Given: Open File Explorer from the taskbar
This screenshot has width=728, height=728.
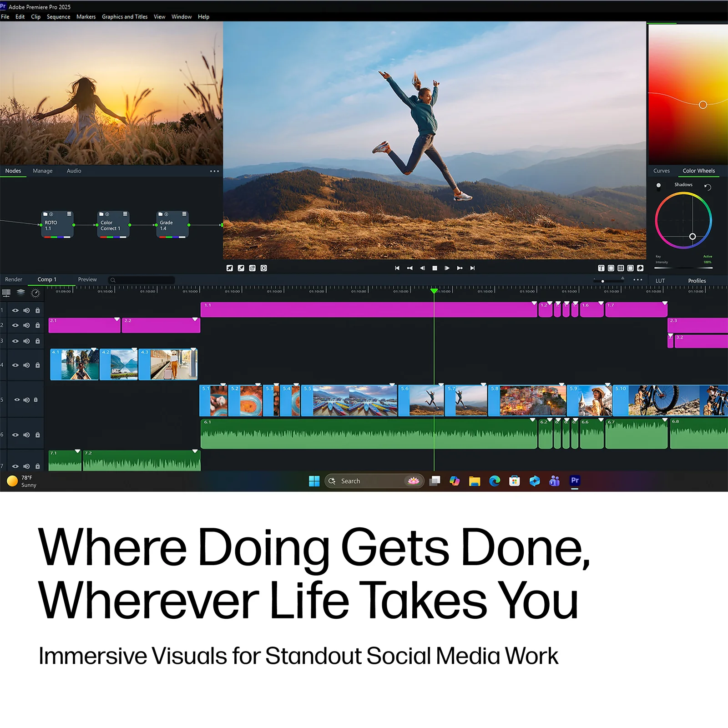Looking at the screenshot, I should pyautogui.click(x=475, y=481).
